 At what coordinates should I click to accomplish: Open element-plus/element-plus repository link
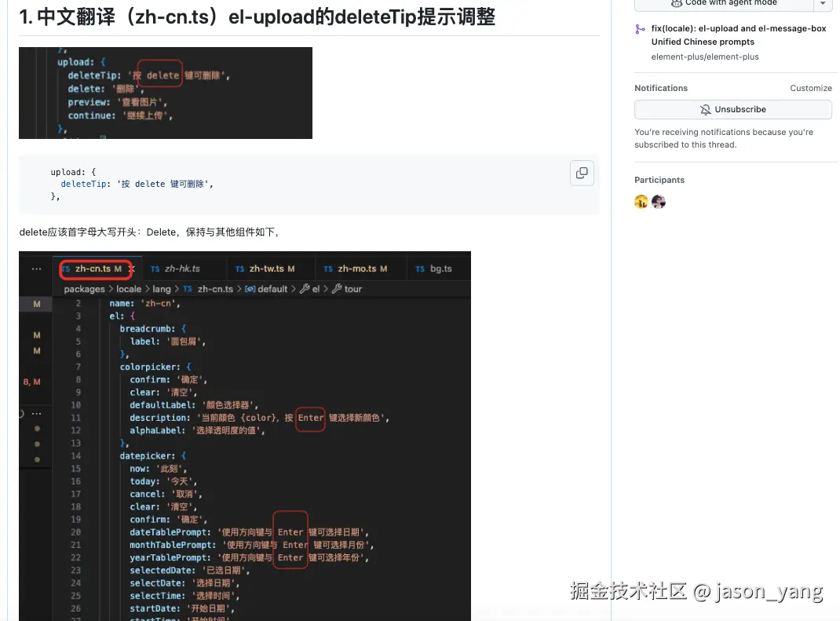pyautogui.click(x=704, y=57)
